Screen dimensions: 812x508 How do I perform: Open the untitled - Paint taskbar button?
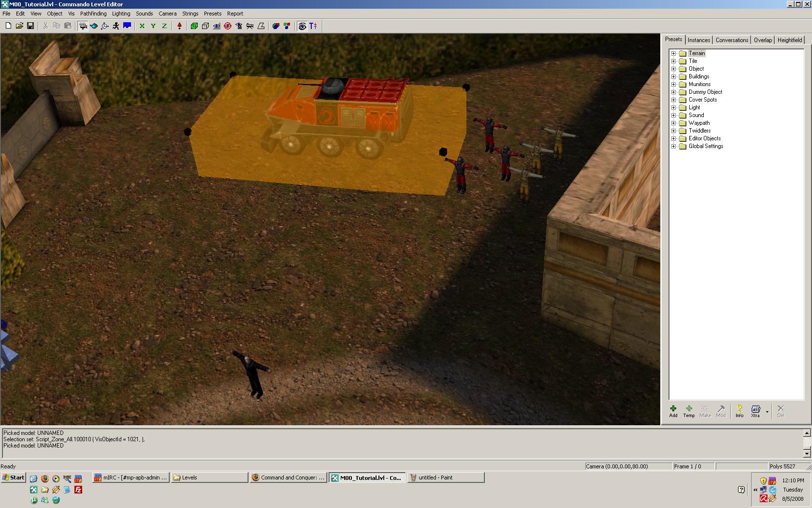446,478
